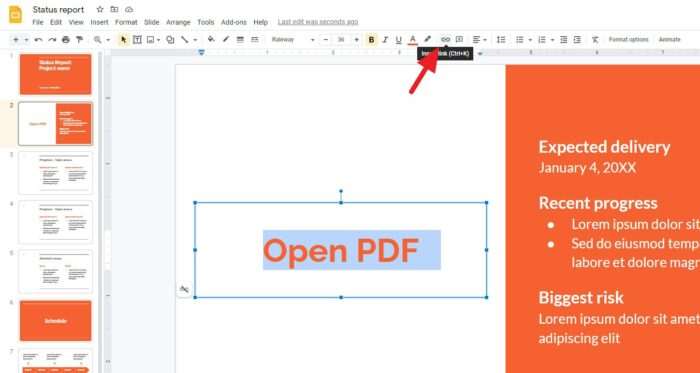Viewport: 700px width, 373px height.
Task: Toggle Underline formatting
Action: click(x=399, y=40)
